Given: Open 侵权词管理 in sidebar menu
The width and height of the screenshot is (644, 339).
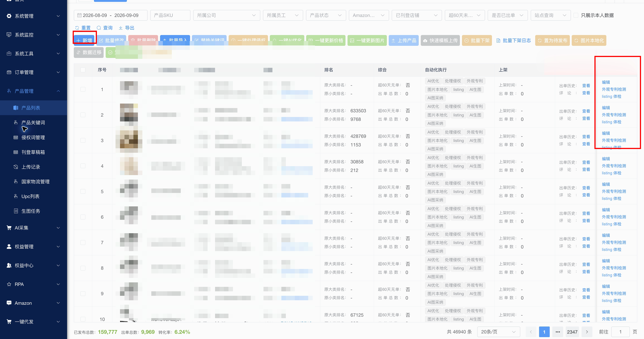Looking at the screenshot, I should pos(33,137).
